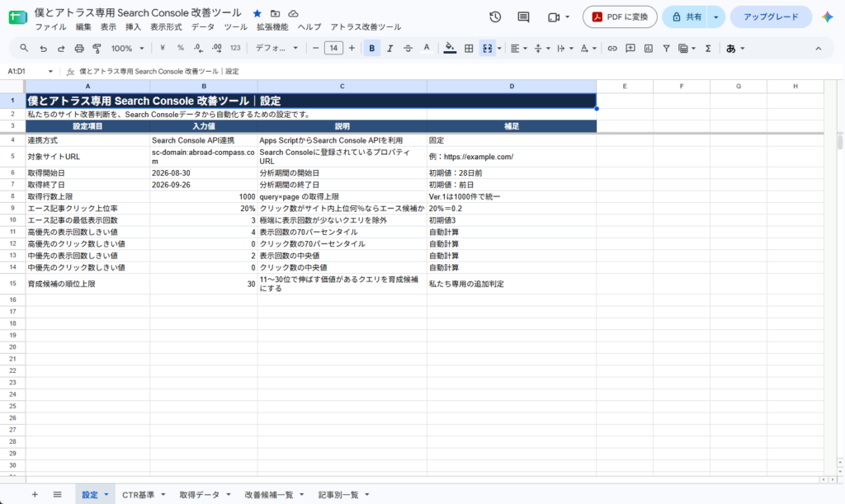
Task: Open the アトラス改善ツール custom menu
Action: (366, 27)
